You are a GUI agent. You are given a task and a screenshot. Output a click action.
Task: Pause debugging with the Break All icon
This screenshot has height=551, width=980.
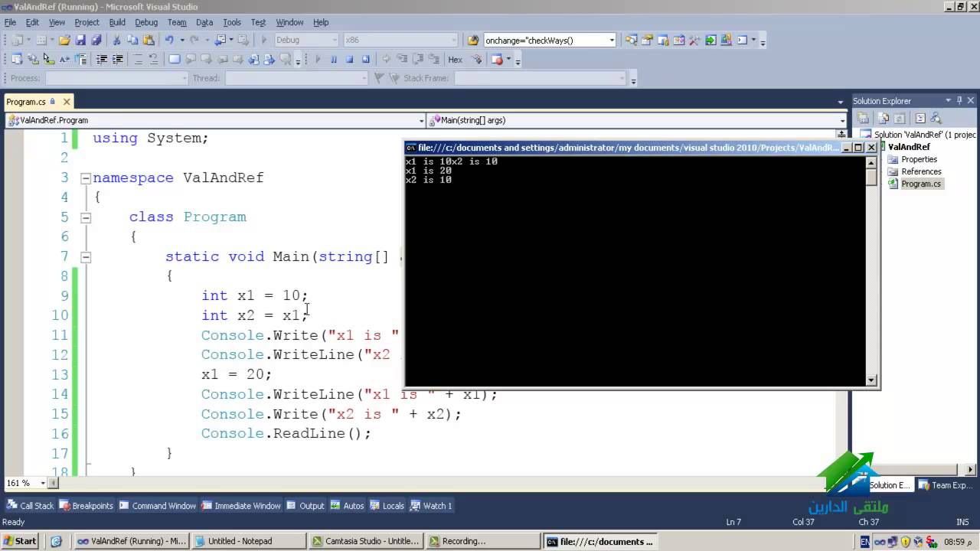click(333, 59)
